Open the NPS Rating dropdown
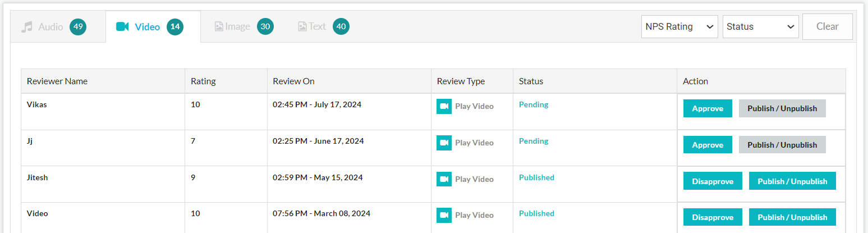The image size is (868, 233). point(679,26)
